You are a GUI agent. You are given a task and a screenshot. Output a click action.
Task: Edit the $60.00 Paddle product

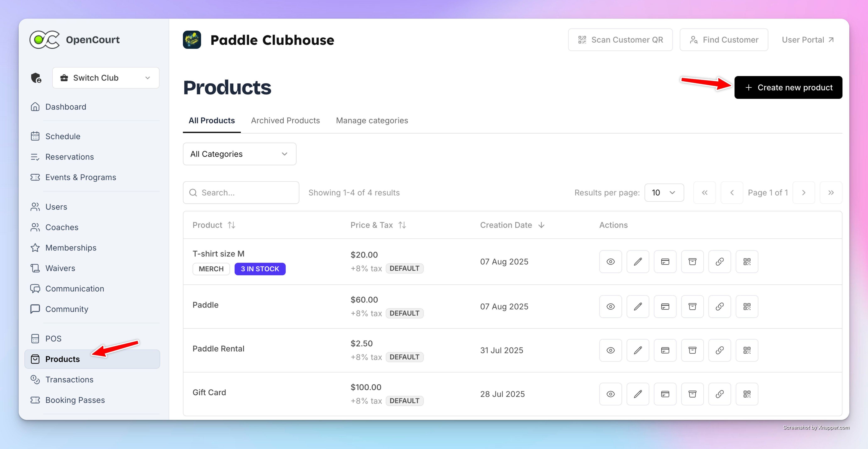coord(638,306)
